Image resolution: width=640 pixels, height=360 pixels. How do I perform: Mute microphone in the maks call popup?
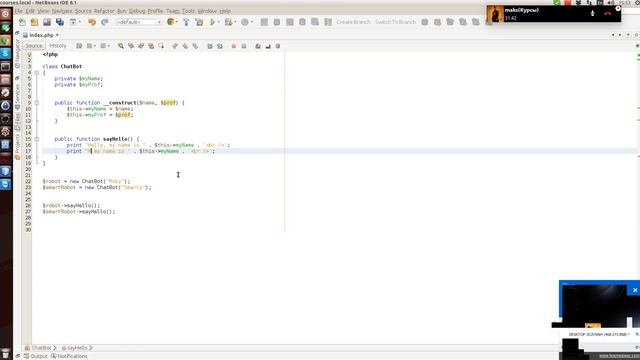(592, 13)
